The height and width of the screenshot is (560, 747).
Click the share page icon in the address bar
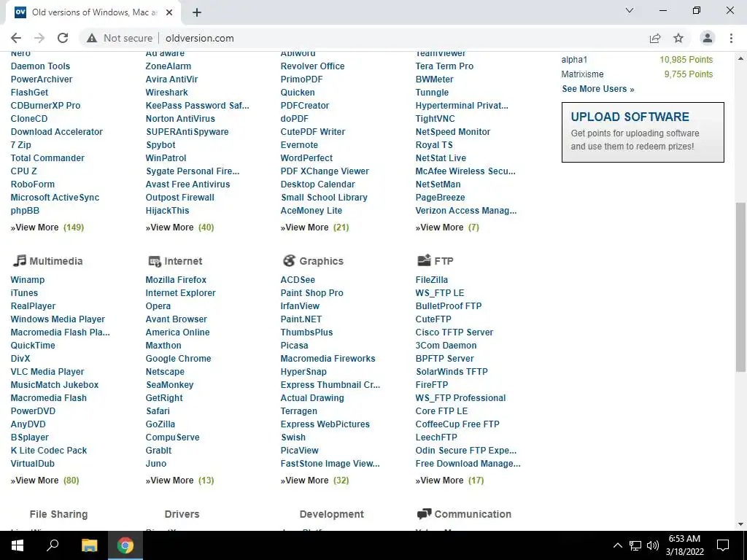click(655, 38)
